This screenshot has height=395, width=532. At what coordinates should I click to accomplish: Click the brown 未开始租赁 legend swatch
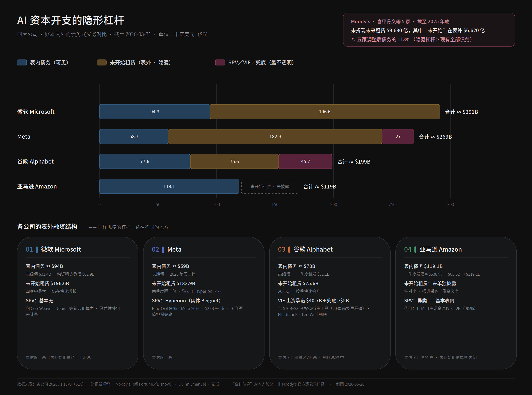click(101, 62)
